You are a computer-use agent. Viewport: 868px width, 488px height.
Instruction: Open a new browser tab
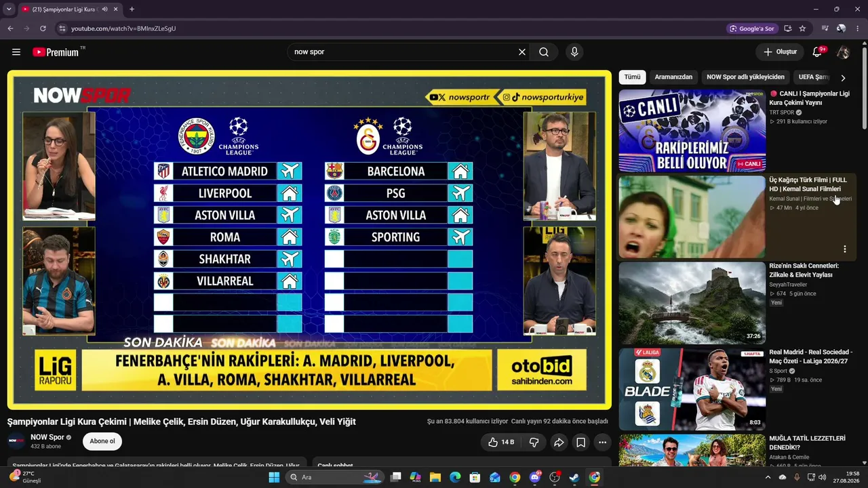tap(132, 9)
